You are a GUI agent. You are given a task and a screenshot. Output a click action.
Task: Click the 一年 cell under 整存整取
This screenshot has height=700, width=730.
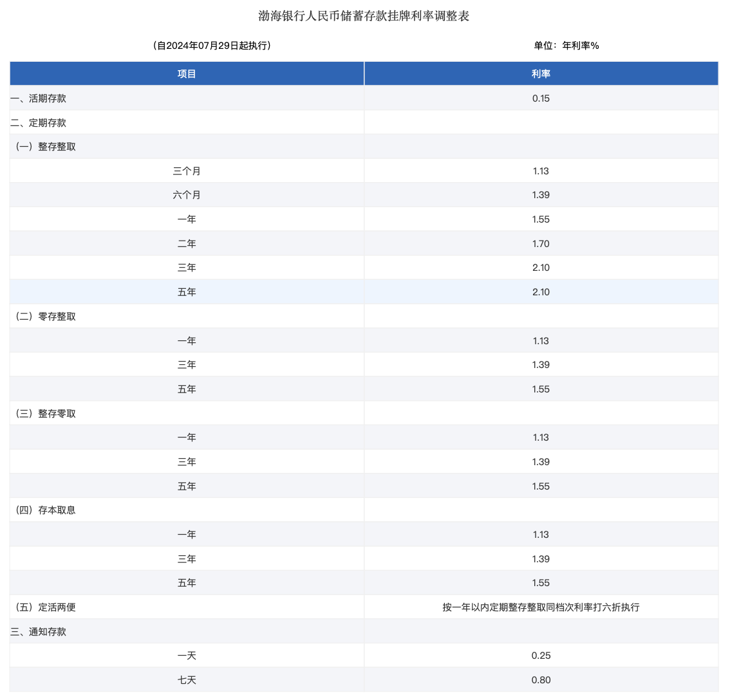[187, 219]
